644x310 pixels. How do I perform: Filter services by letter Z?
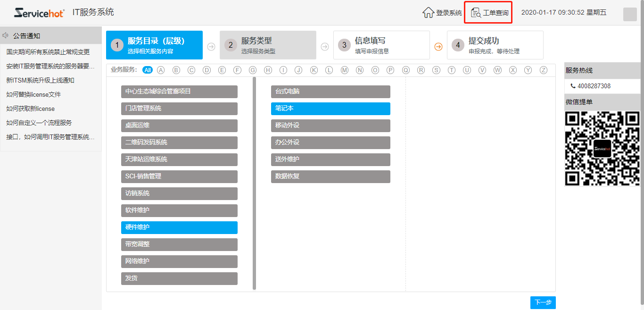[543, 70]
